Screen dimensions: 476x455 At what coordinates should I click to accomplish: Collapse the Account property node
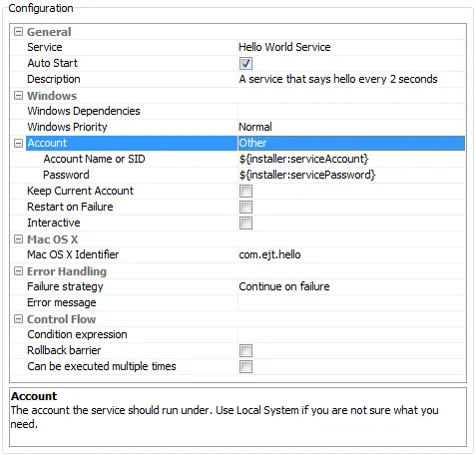(x=18, y=143)
